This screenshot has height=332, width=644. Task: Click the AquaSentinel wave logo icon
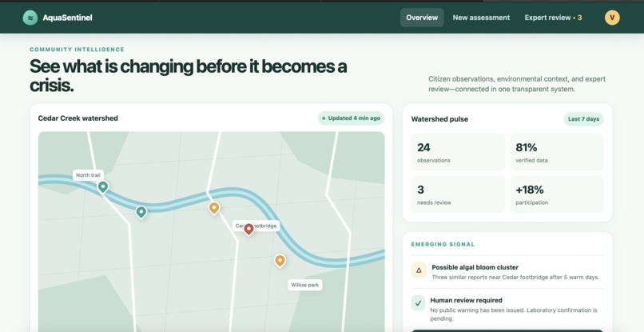[x=30, y=18]
